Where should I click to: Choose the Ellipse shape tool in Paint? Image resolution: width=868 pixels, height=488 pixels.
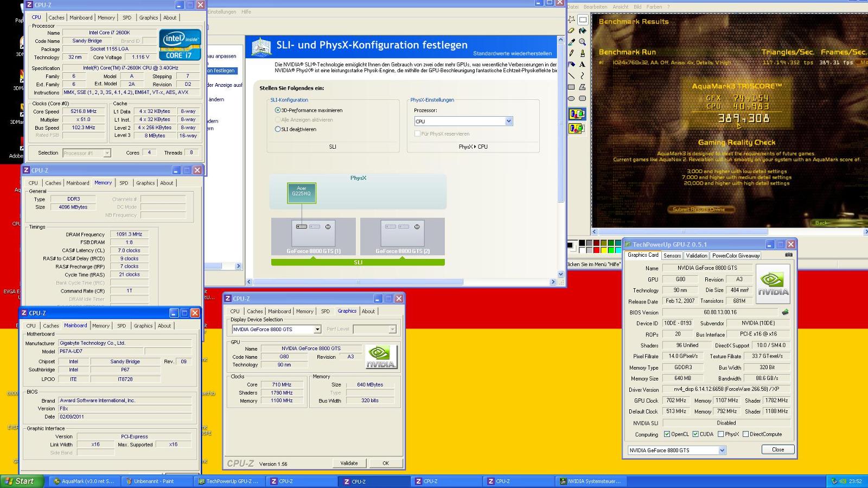tap(571, 98)
